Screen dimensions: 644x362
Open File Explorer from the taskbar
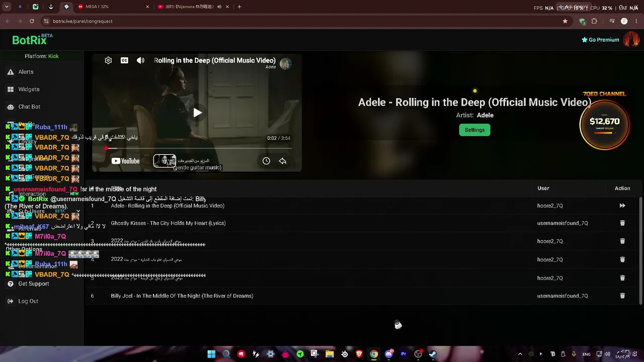(330, 354)
